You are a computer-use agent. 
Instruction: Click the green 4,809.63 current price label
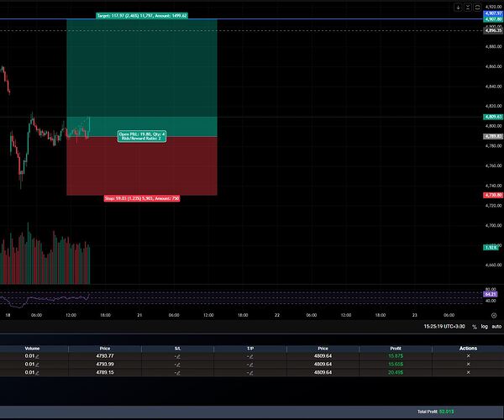pos(493,117)
